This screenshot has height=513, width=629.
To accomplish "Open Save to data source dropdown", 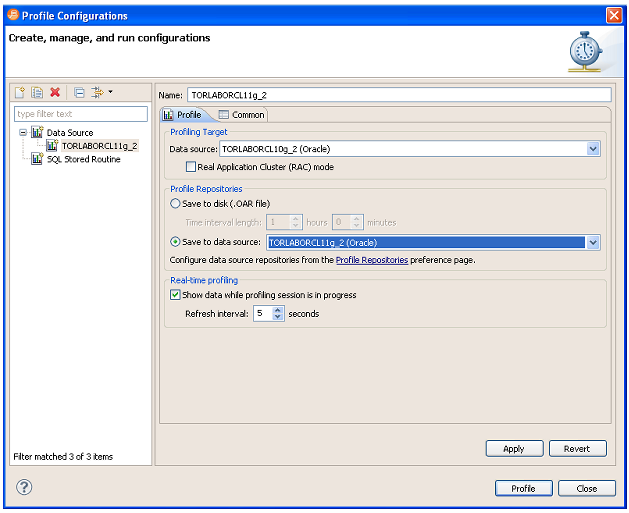I will [x=593, y=243].
